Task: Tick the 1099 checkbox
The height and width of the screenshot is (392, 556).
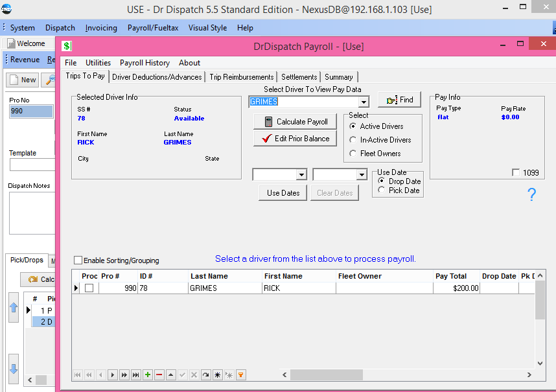Action: point(516,172)
